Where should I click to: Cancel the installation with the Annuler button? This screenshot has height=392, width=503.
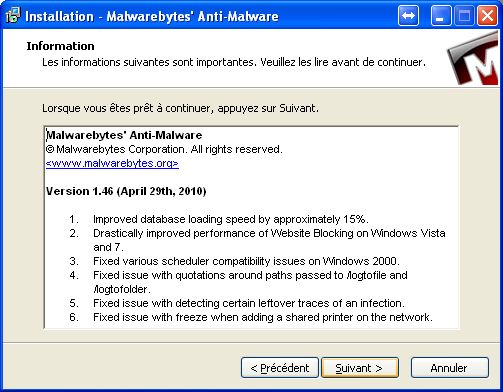450,368
